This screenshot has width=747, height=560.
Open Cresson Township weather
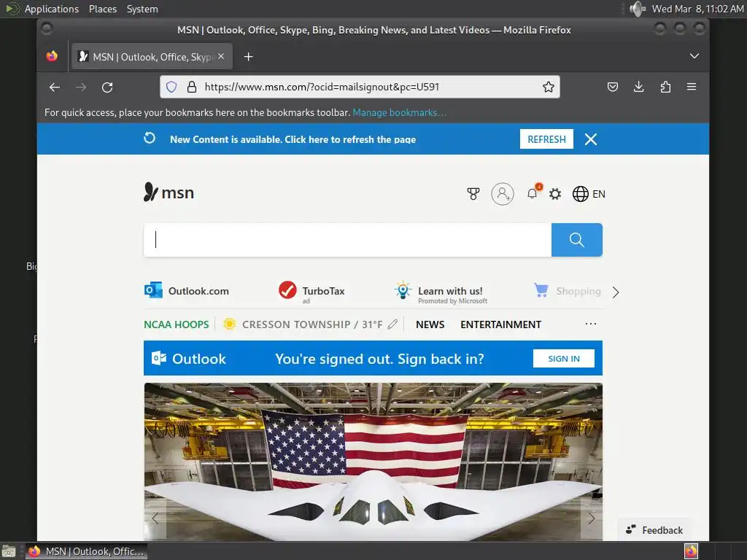tap(303, 324)
